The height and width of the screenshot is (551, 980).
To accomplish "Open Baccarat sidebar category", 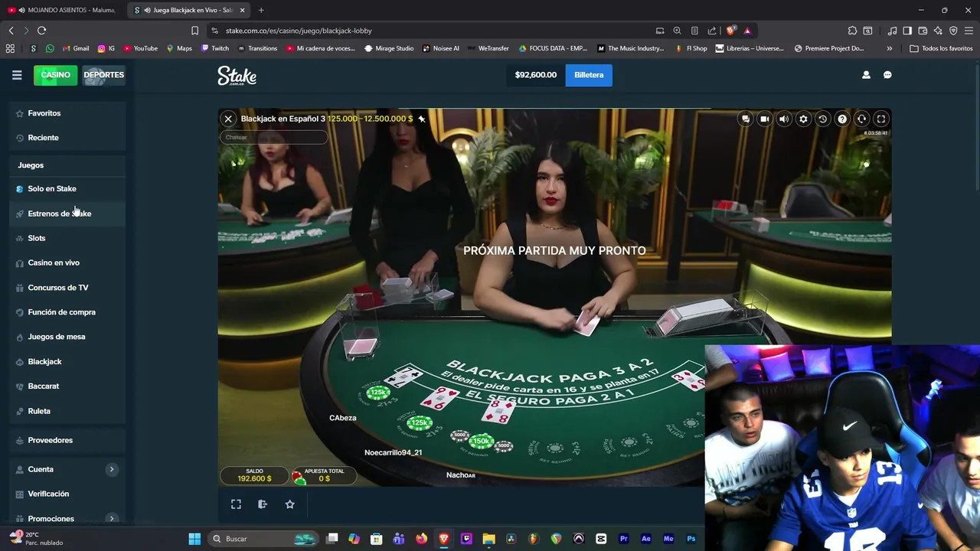I will (x=67, y=386).
